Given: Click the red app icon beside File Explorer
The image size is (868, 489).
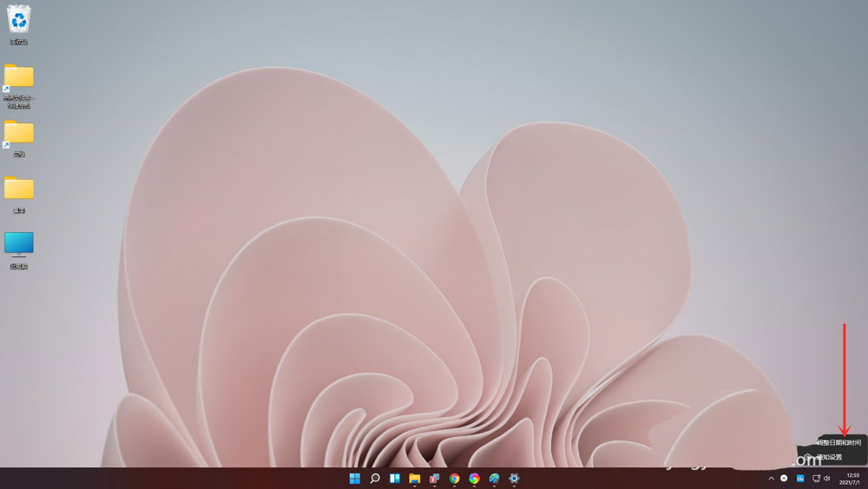Looking at the screenshot, I should point(435,479).
